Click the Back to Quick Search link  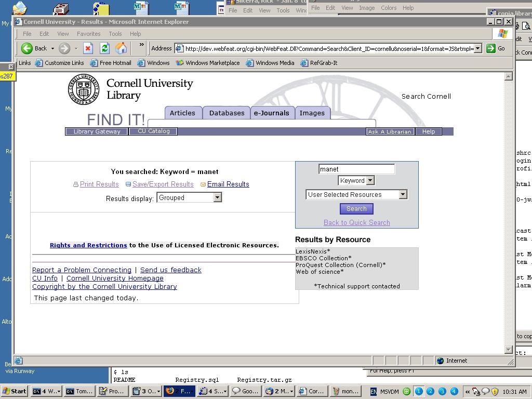[x=356, y=222]
